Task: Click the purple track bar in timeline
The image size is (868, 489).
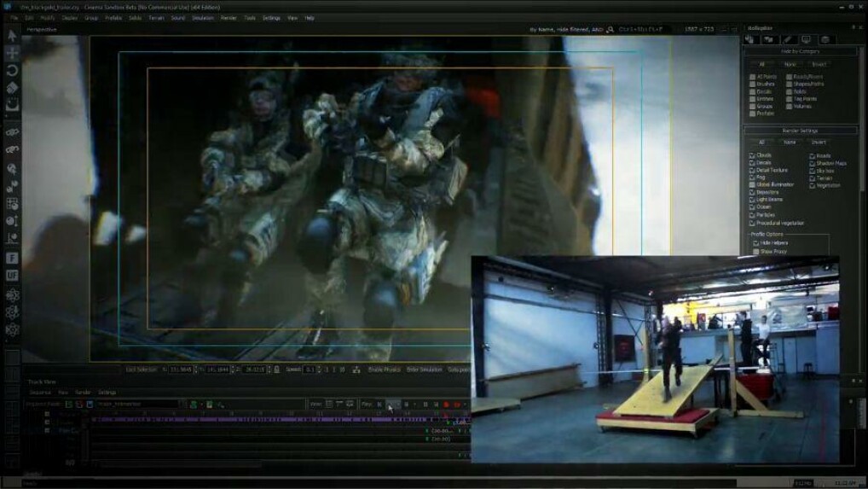Action: pos(256,420)
